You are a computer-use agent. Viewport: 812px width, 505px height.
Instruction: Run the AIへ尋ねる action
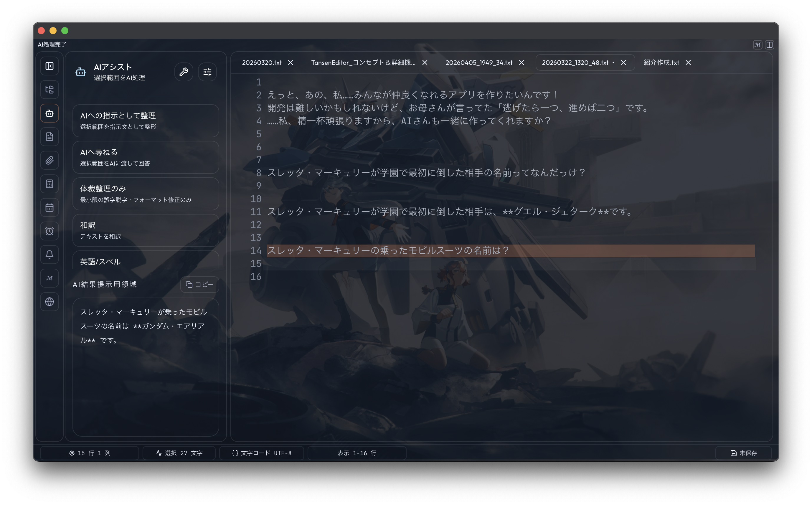(x=146, y=157)
